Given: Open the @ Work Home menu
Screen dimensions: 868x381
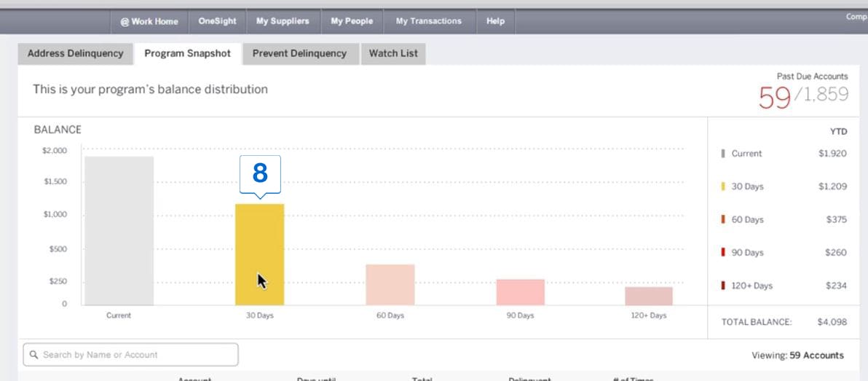Looking at the screenshot, I should click(x=149, y=21).
